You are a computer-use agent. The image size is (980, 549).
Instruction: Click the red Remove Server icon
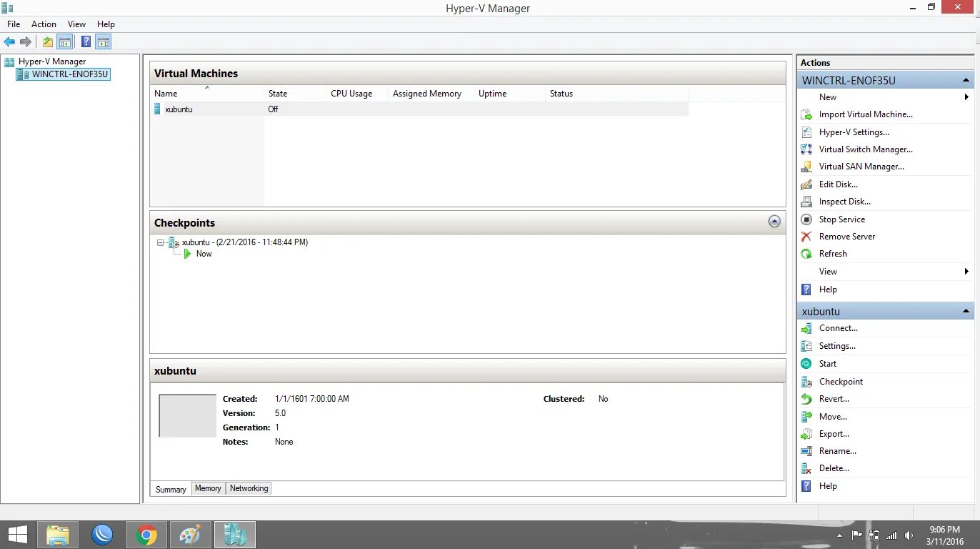point(806,237)
